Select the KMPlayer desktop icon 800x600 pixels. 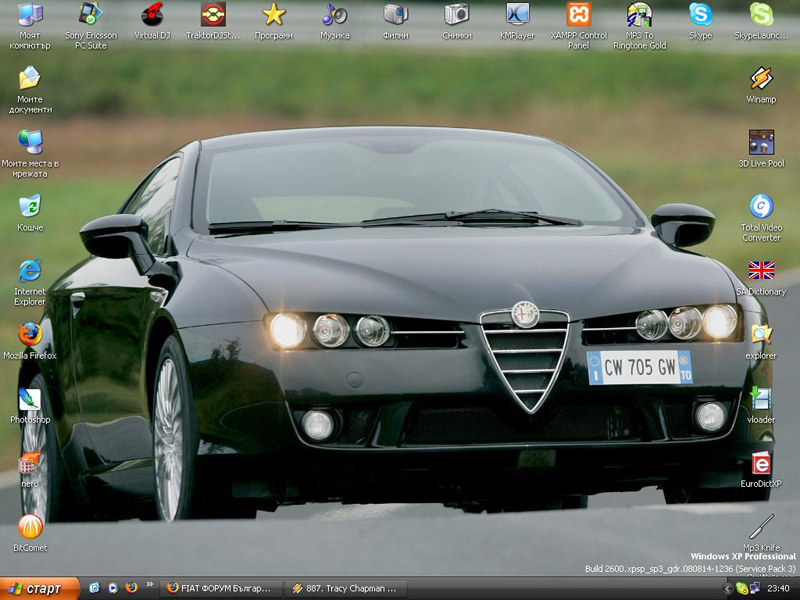tap(517, 15)
